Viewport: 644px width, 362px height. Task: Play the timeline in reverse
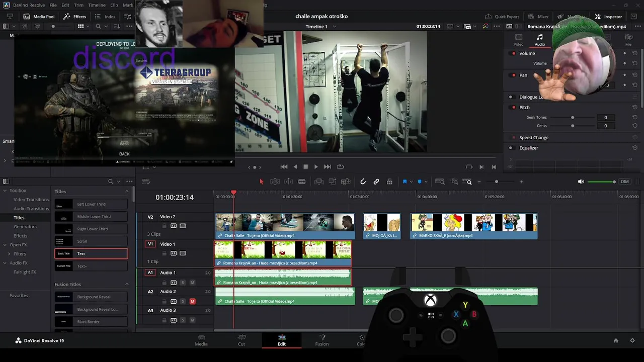coord(295,167)
